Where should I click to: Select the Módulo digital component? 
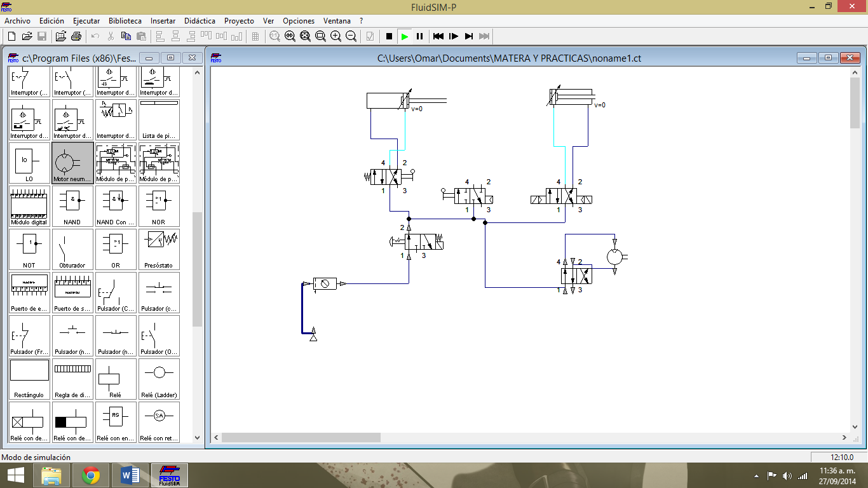29,206
